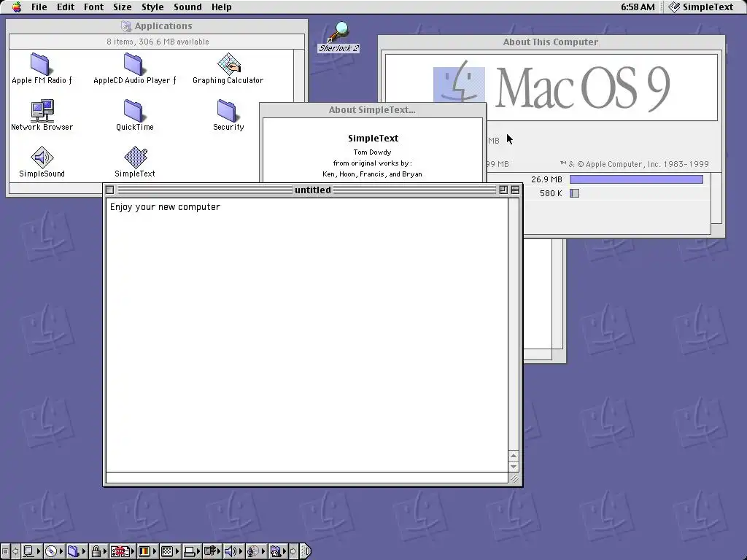Open the Help menu
This screenshot has width=747, height=560.
click(222, 7)
